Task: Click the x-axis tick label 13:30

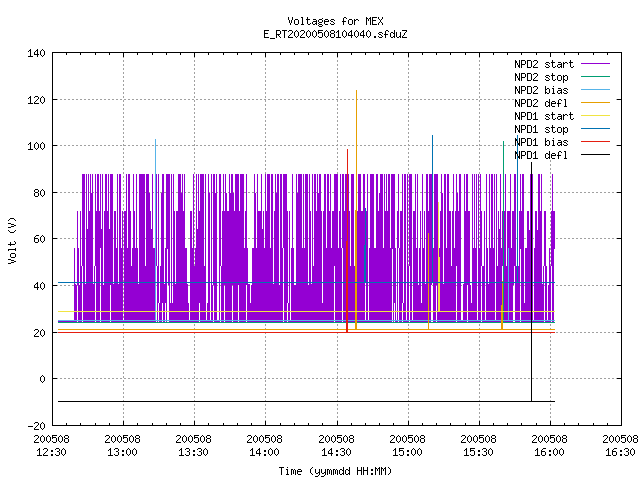Action: [193, 452]
